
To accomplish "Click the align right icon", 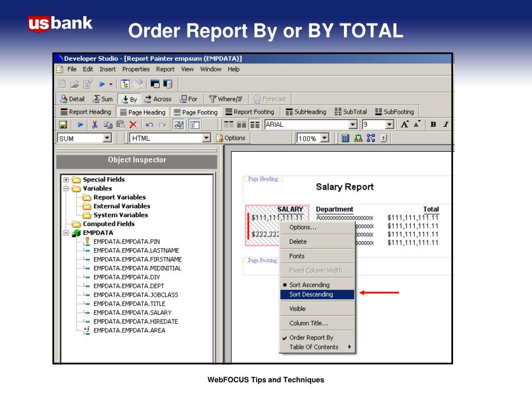I will (x=255, y=125).
